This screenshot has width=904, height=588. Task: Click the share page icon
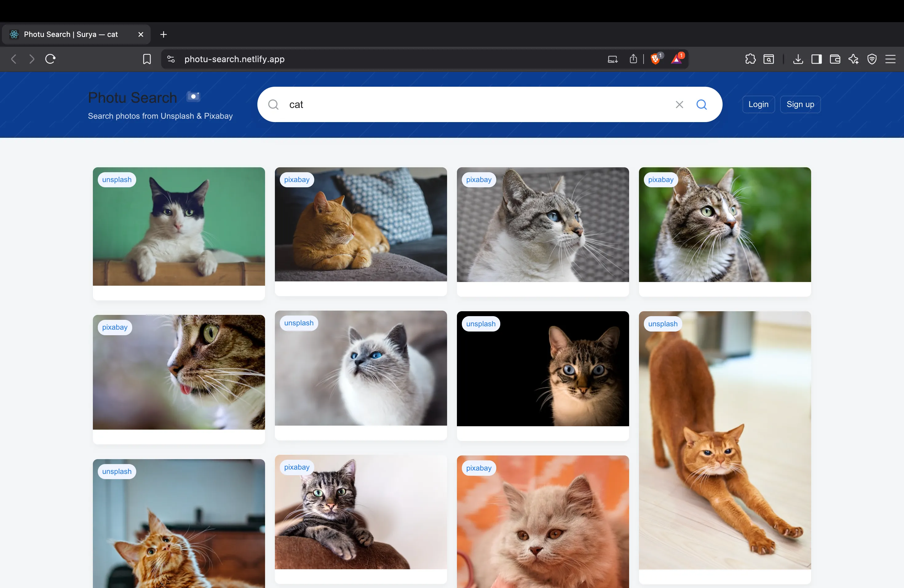(633, 59)
